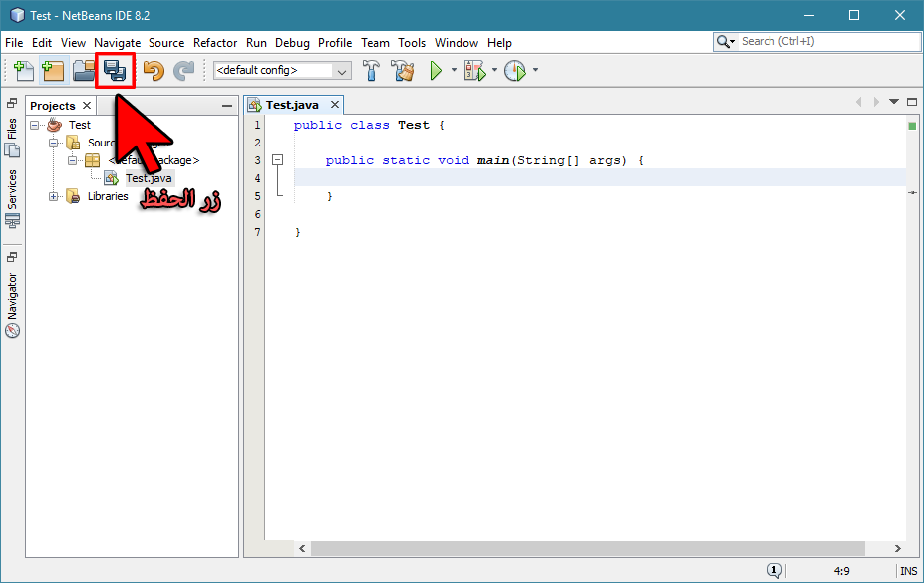Screen dimensions: 924x583
Task: Open the Navigate menu
Action: 118,43
